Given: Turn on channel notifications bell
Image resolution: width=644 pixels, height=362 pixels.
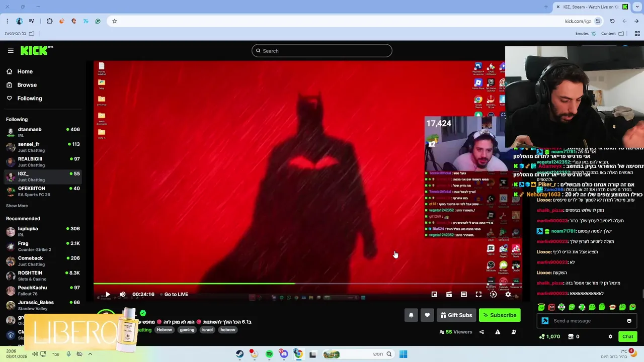Looking at the screenshot, I should [411, 315].
